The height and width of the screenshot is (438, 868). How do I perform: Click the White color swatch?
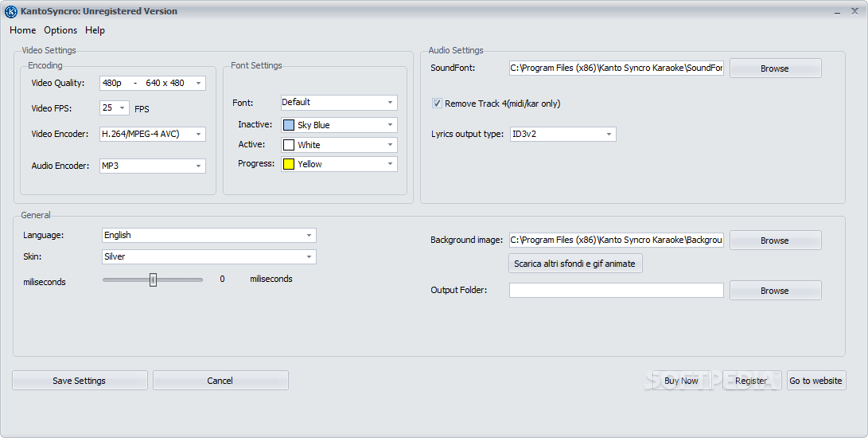[289, 145]
